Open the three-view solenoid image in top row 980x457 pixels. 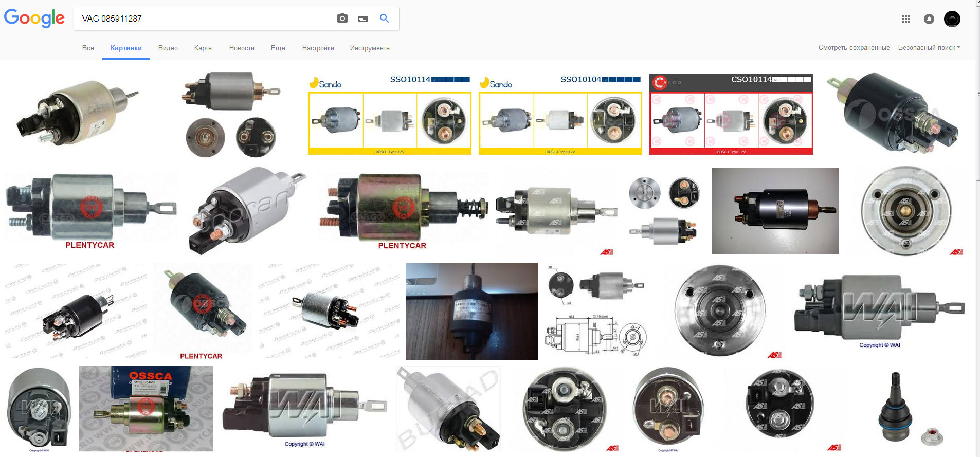point(231,114)
